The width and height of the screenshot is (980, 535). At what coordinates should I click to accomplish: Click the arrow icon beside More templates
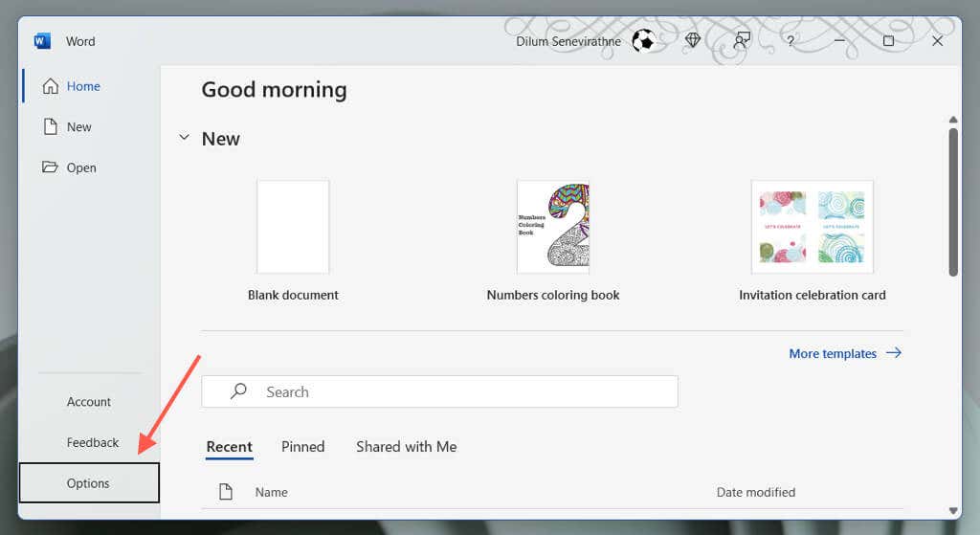(894, 353)
